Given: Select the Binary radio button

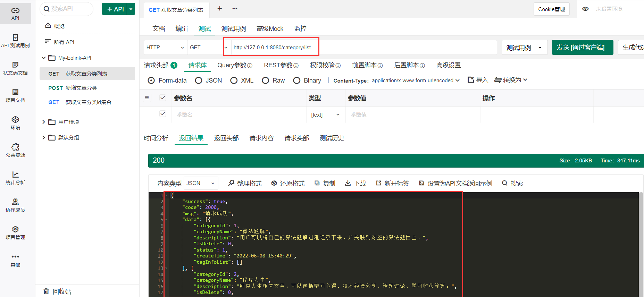Looking at the screenshot, I should point(297,80).
